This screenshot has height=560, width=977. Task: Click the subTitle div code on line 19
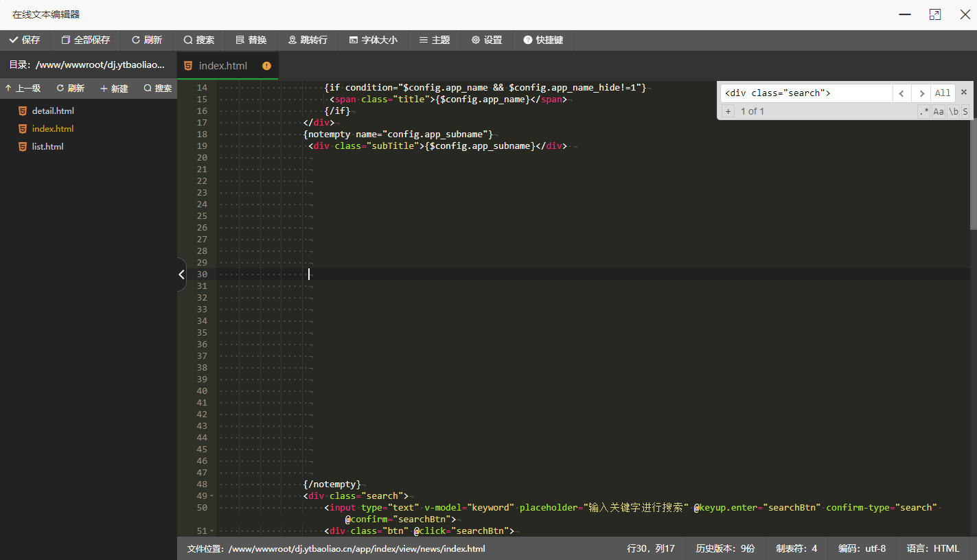437,145
